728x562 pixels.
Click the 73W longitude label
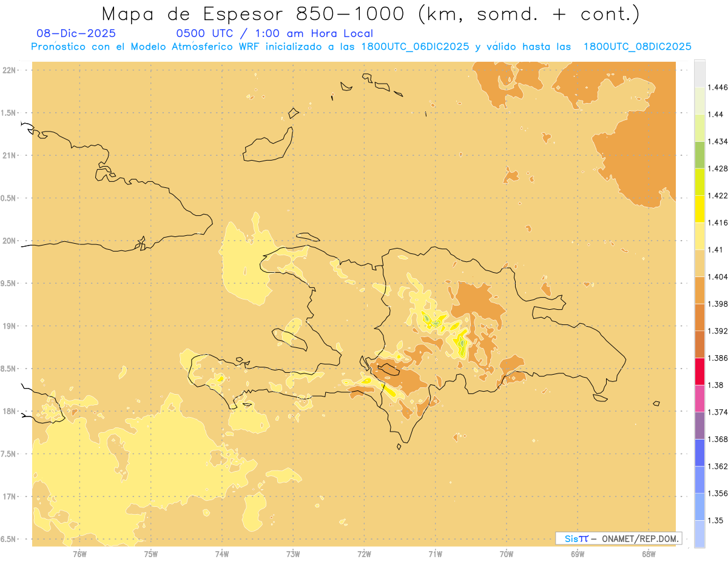click(293, 554)
